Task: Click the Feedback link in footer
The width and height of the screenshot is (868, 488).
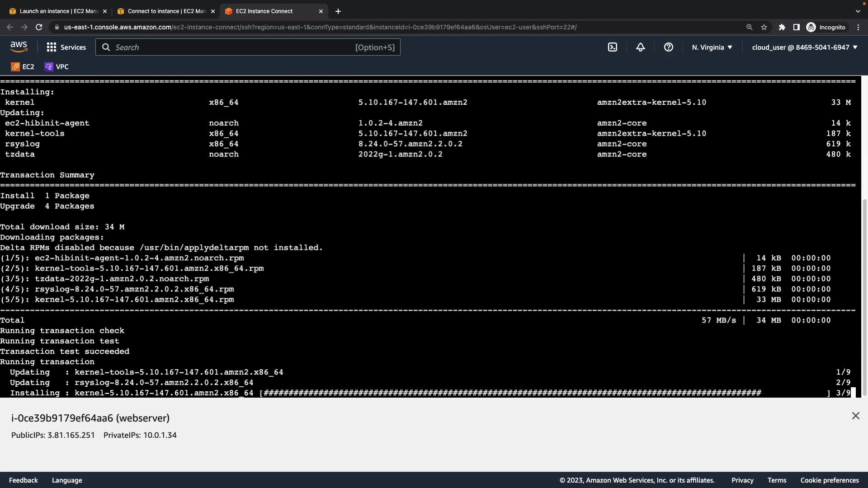Action: click(24, 480)
